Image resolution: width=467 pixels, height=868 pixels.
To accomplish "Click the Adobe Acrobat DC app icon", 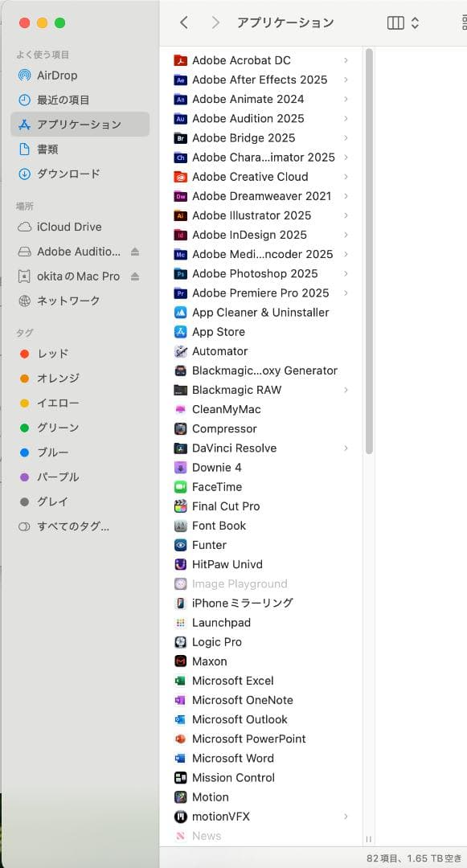I will (x=180, y=60).
